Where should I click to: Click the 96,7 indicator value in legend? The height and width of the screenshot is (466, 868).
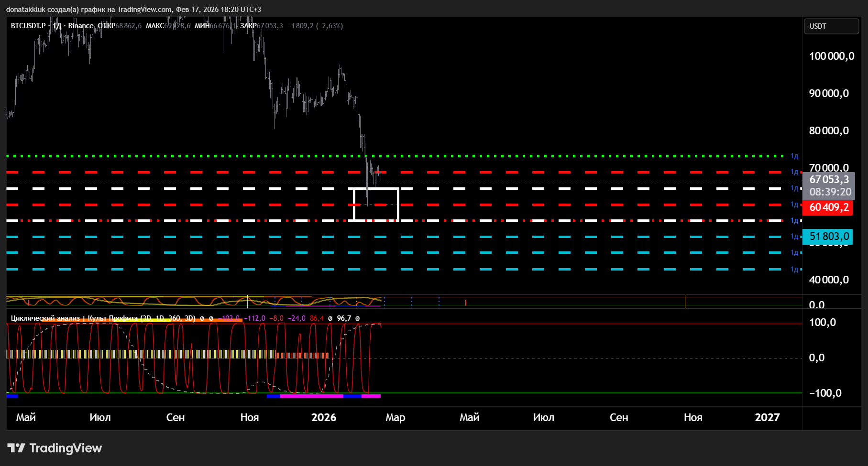344,318
